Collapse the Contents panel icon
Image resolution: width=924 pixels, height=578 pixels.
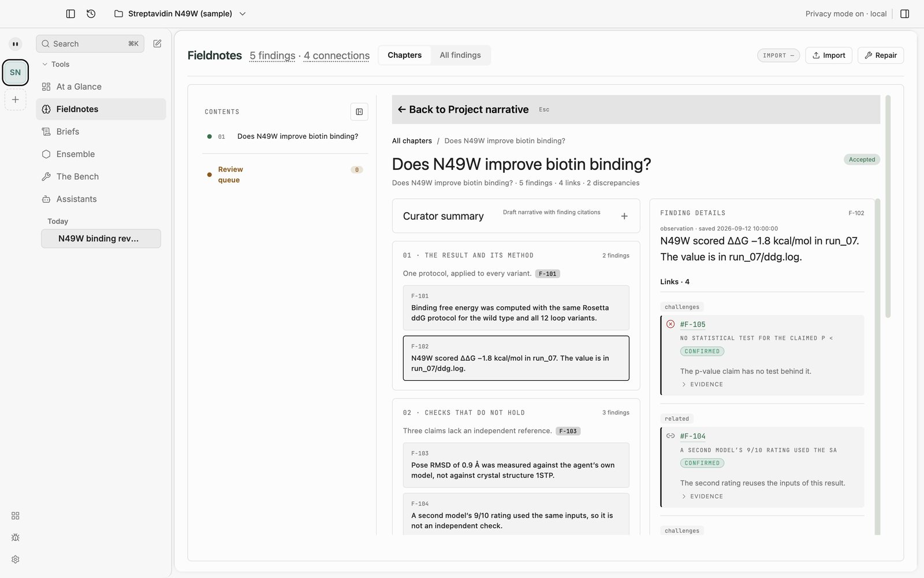(359, 112)
